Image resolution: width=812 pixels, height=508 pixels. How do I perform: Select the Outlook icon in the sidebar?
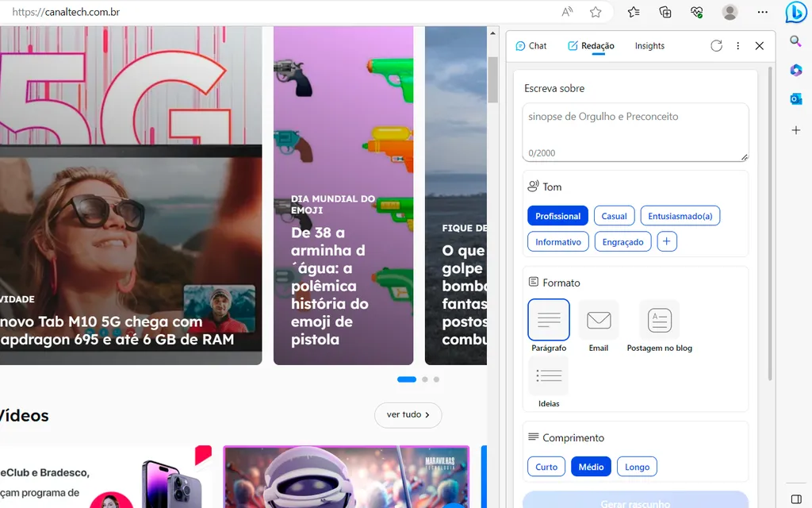pyautogui.click(x=795, y=98)
